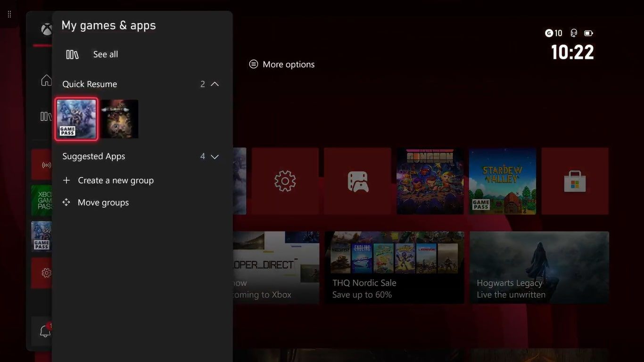644x362 pixels.
Task: Open Xbox Game Pass sidebar tile
Action: [42, 200]
